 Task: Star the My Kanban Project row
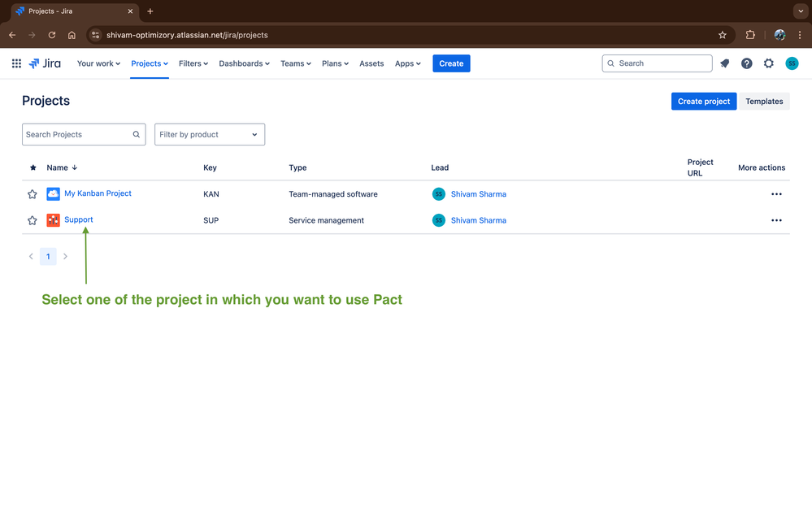[33, 194]
